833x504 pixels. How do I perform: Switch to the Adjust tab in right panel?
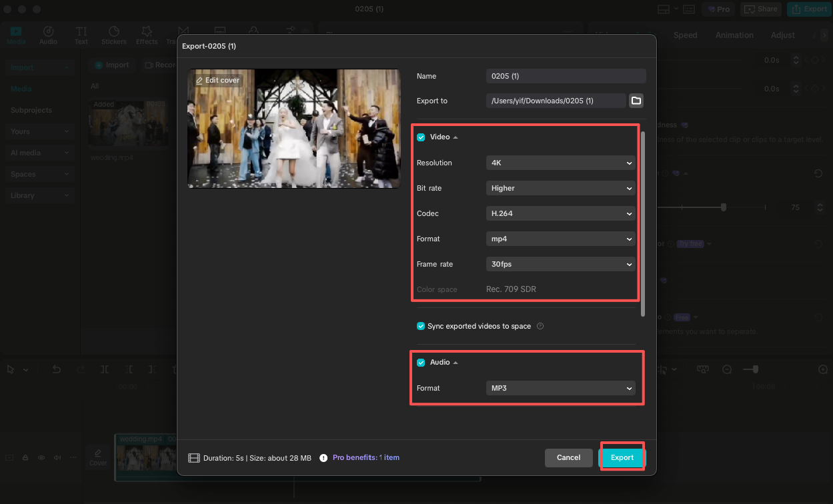point(782,35)
